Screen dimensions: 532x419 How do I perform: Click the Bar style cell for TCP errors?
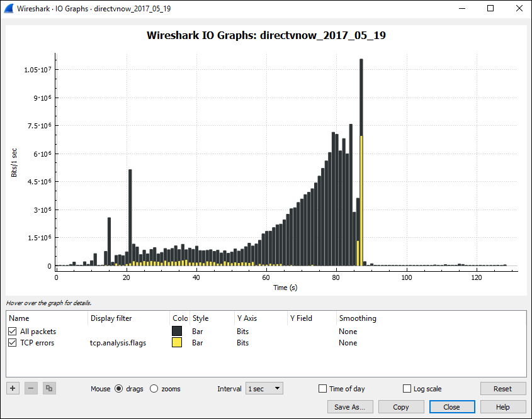click(198, 343)
